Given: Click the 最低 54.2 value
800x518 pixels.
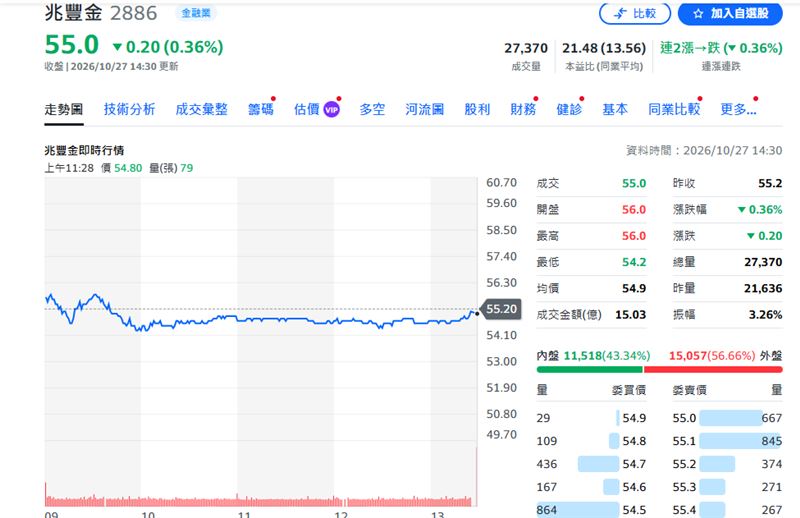Looking at the screenshot, I should pyautogui.click(x=634, y=262).
